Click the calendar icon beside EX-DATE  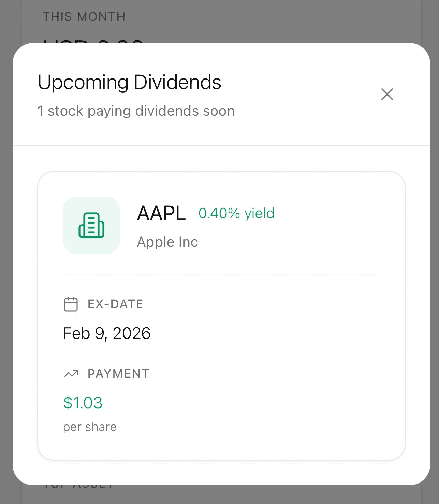pos(71,304)
